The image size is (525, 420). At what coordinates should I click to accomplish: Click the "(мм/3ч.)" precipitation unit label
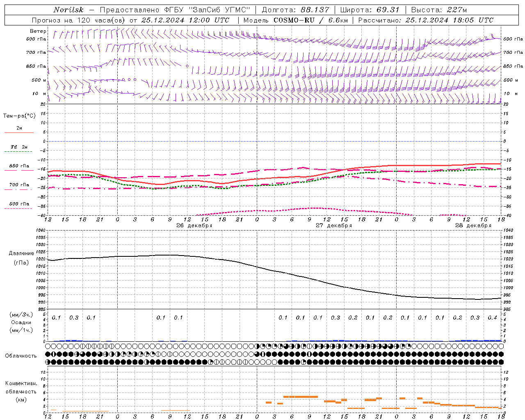pyautogui.click(x=21, y=315)
